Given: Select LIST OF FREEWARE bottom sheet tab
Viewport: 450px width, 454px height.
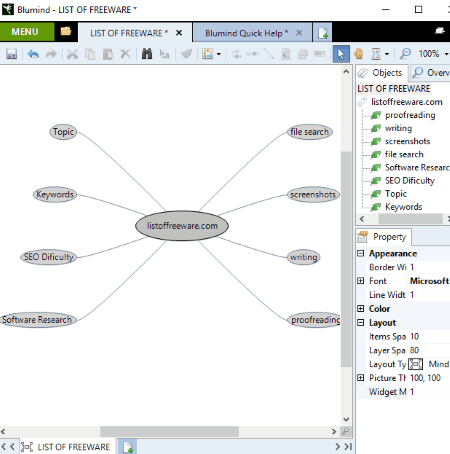Looking at the screenshot, I should click(x=68, y=447).
